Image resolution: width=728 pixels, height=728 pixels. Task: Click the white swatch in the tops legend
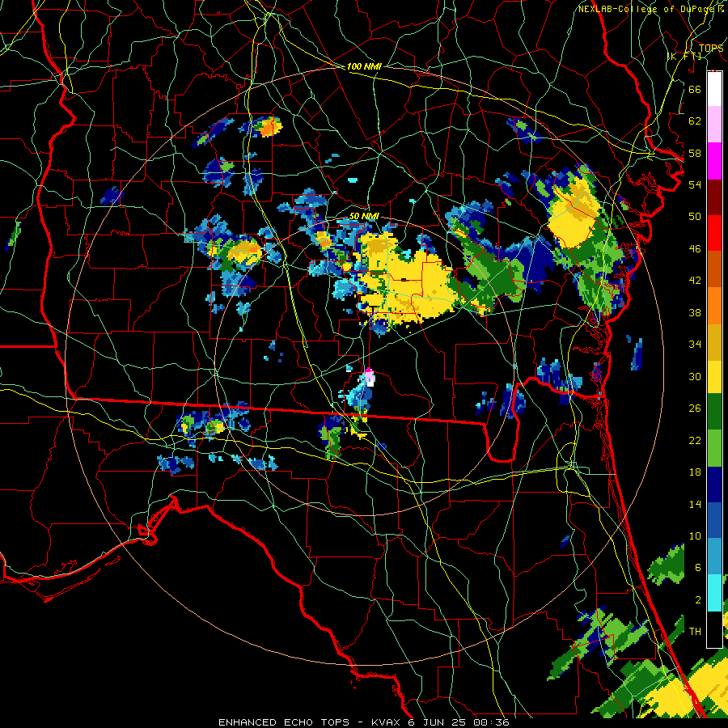[714, 89]
